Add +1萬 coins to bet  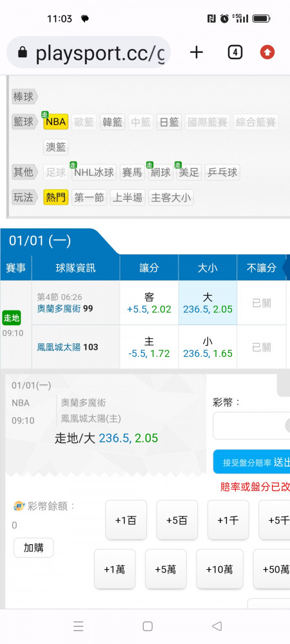[115, 569]
